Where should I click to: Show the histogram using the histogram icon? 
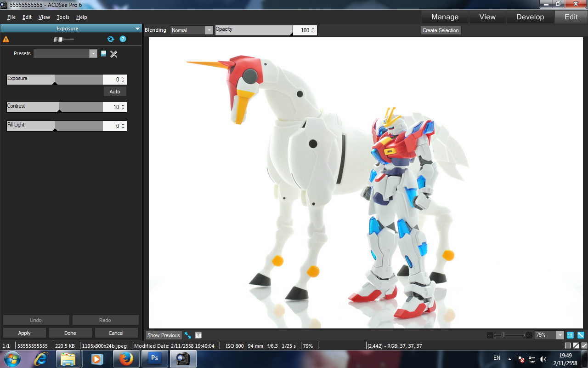click(x=198, y=335)
